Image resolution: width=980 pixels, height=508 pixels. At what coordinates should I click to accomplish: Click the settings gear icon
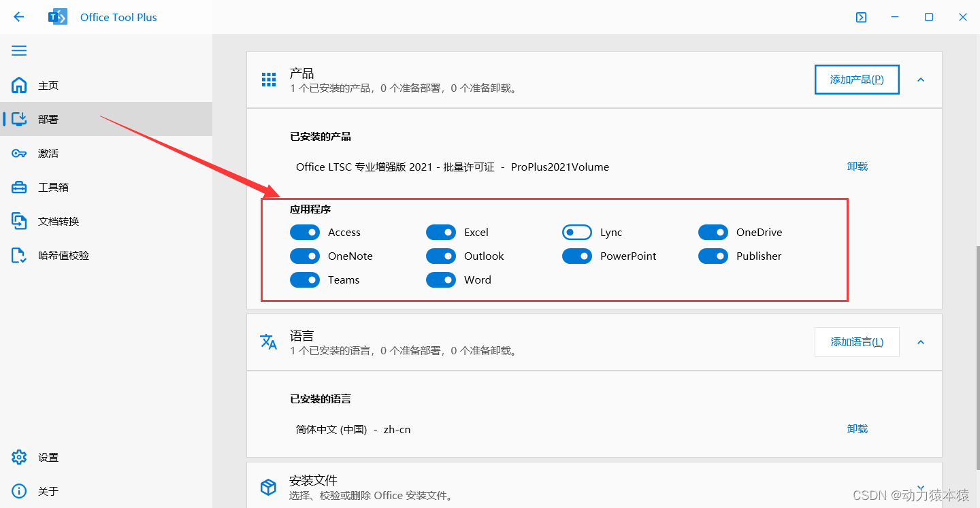point(19,457)
